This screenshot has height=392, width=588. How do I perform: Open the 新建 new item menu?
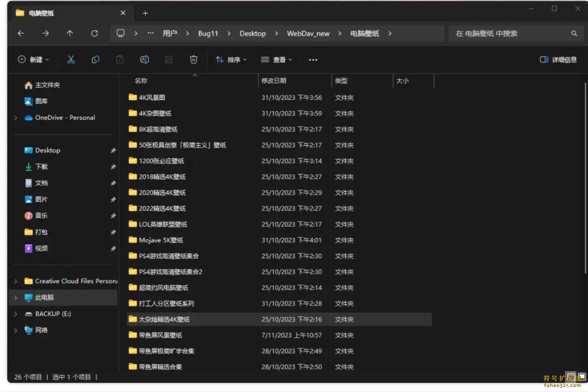point(33,59)
